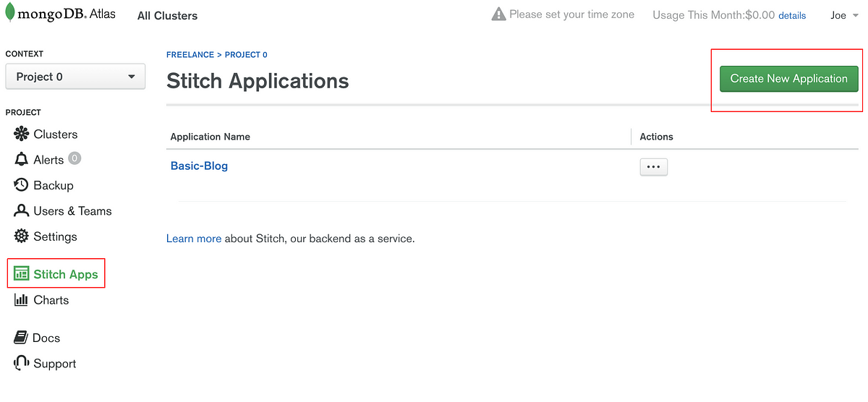Screen dimensions: 868x402
Task: Expand the Project 0 context dropdown
Action: click(x=75, y=77)
